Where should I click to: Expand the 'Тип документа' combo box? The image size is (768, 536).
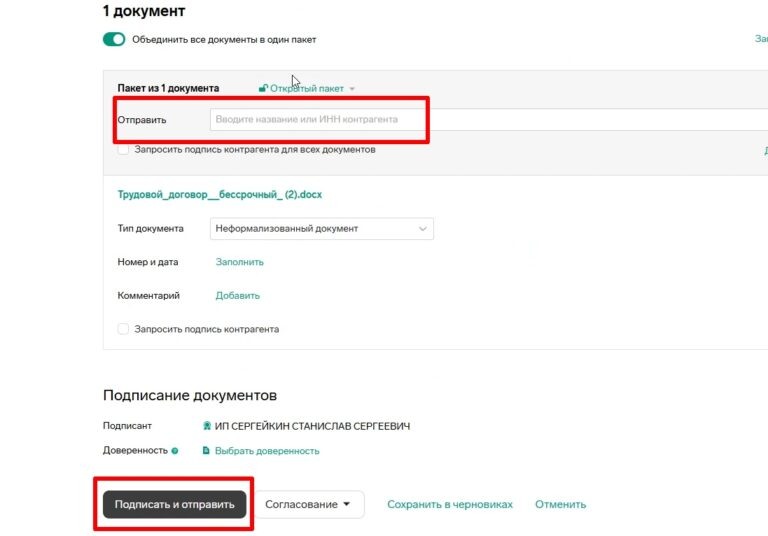[322, 228]
